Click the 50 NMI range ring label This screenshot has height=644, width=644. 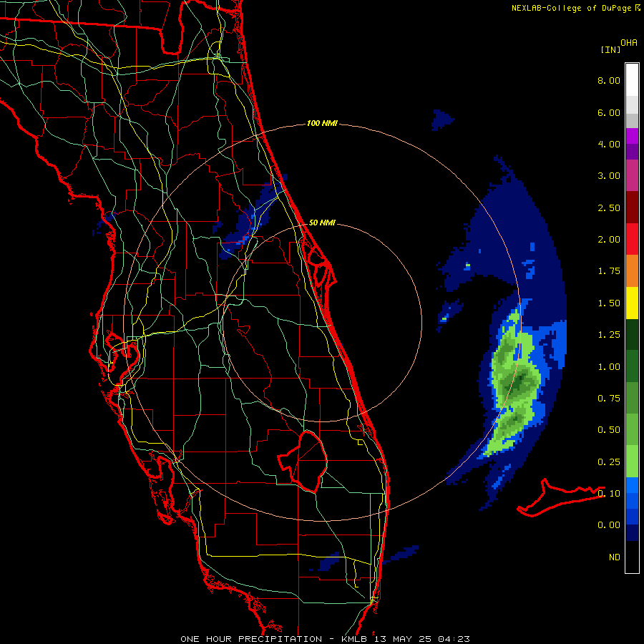coord(322,223)
